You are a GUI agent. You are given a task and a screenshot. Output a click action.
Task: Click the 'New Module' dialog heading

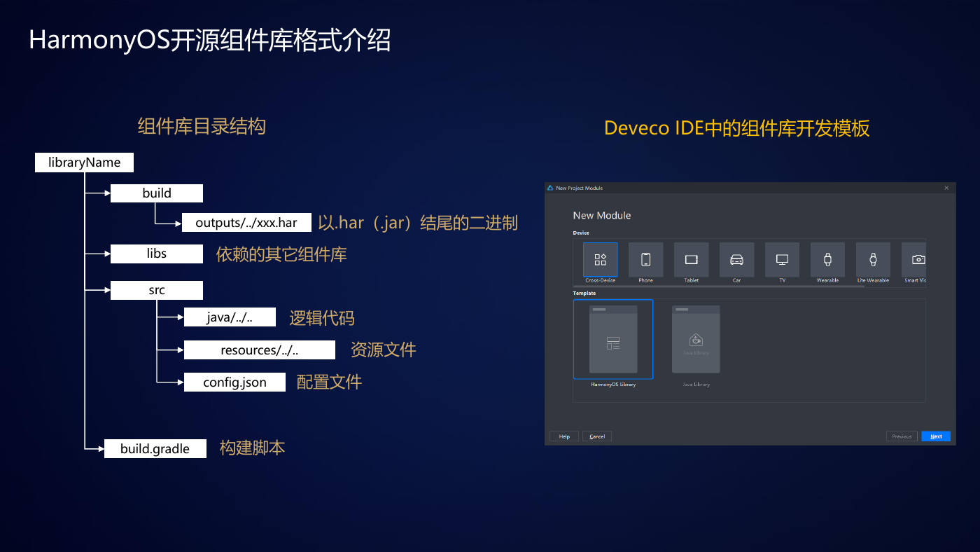(602, 215)
